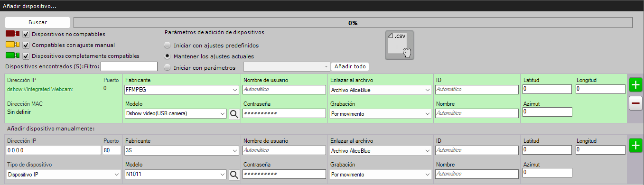Viewport: 644px width, 185px height.
Task: Click the red incompatible camera icon
Action: (x=12, y=34)
